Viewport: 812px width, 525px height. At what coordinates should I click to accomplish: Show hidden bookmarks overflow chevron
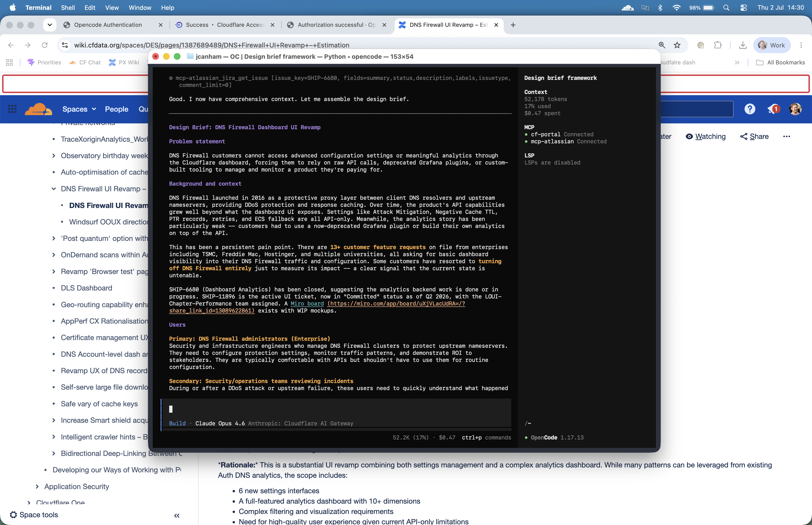pyautogui.click(x=737, y=62)
